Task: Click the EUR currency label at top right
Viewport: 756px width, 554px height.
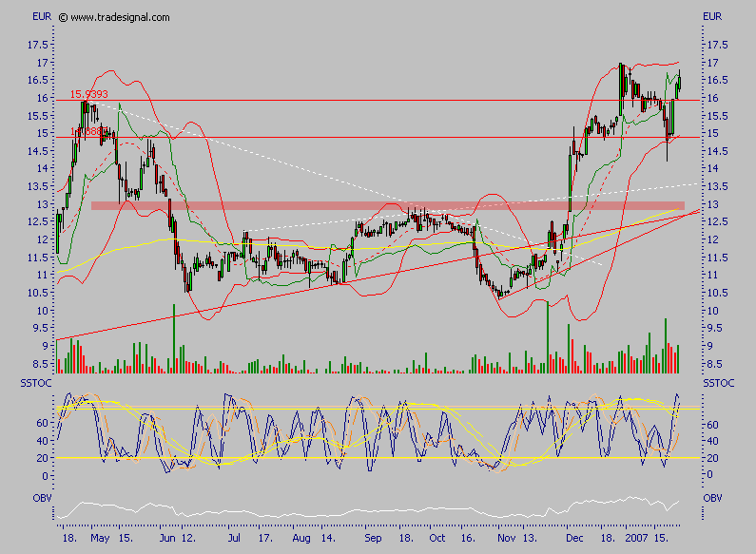Action: pos(712,17)
